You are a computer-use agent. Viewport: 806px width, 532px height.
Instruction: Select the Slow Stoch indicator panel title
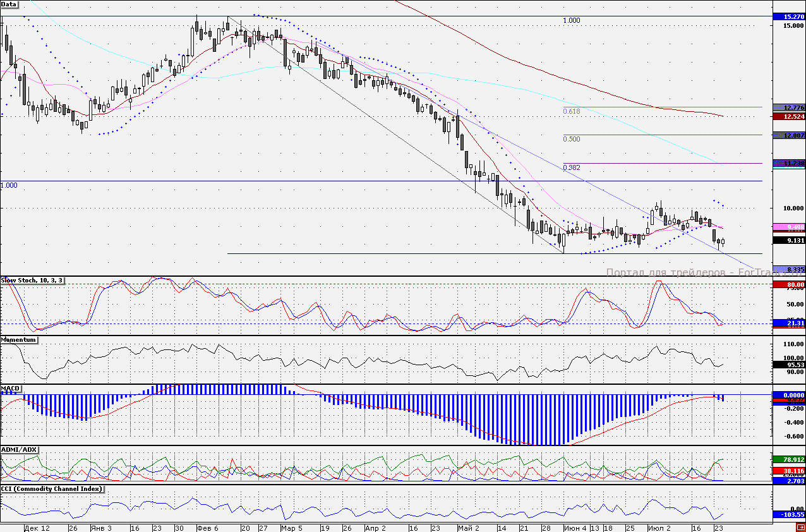click(32, 280)
